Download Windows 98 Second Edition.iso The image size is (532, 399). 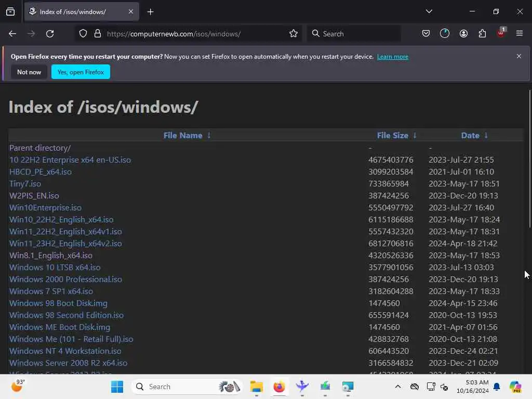(x=66, y=315)
